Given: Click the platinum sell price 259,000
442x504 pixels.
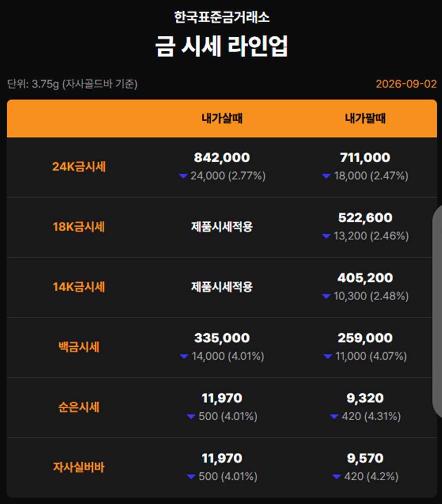Looking at the screenshot, I should pos(365,338).
